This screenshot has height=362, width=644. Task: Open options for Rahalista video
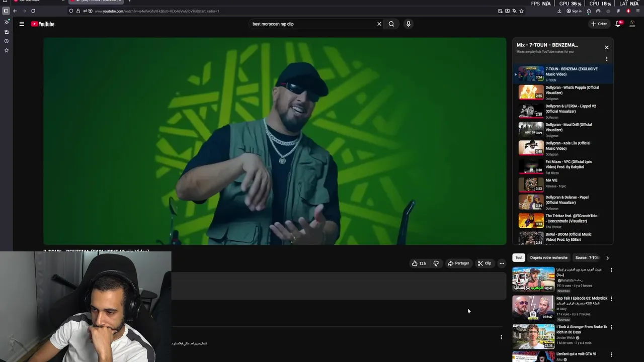[611, 270]
